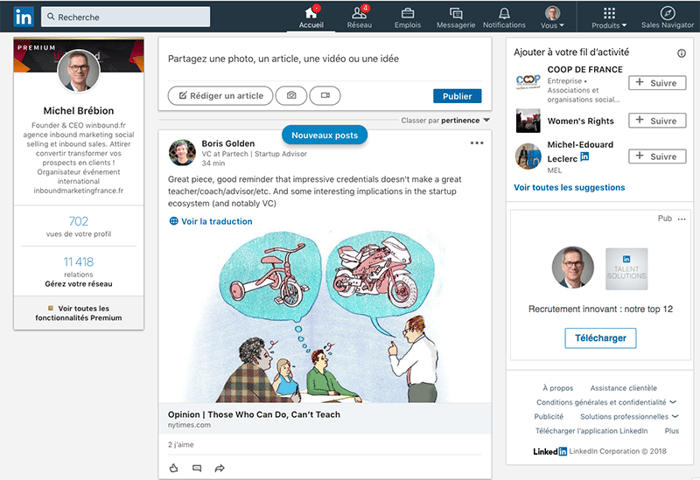
Task: Open the three-dot menu on Boris Golden's post
Action: click(477, 143)
